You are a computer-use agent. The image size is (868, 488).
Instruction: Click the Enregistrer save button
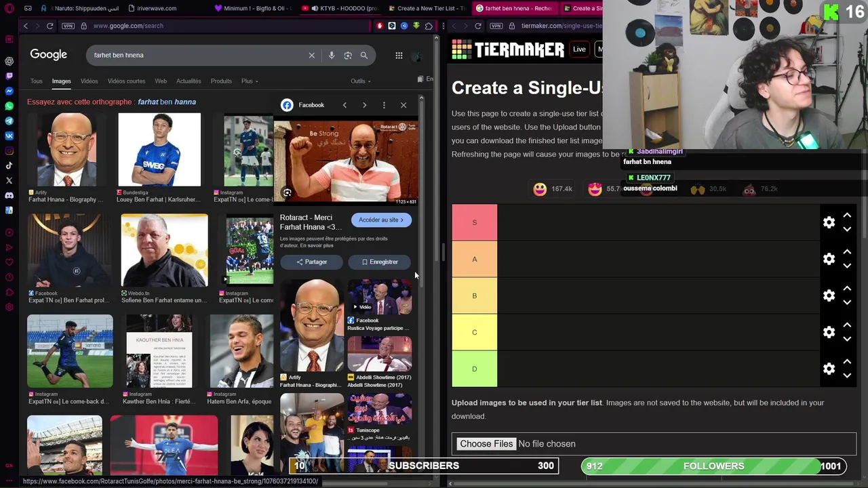(x=380, y=262)
